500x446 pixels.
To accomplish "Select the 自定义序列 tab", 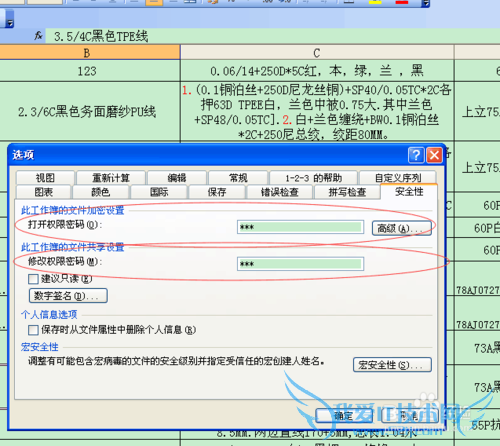I will point(398,178).
